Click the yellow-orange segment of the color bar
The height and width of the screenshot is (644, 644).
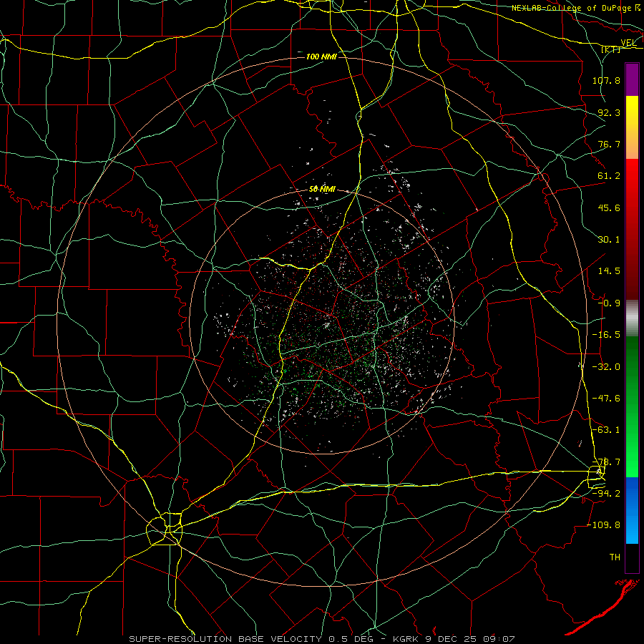(x=632, y=127)
